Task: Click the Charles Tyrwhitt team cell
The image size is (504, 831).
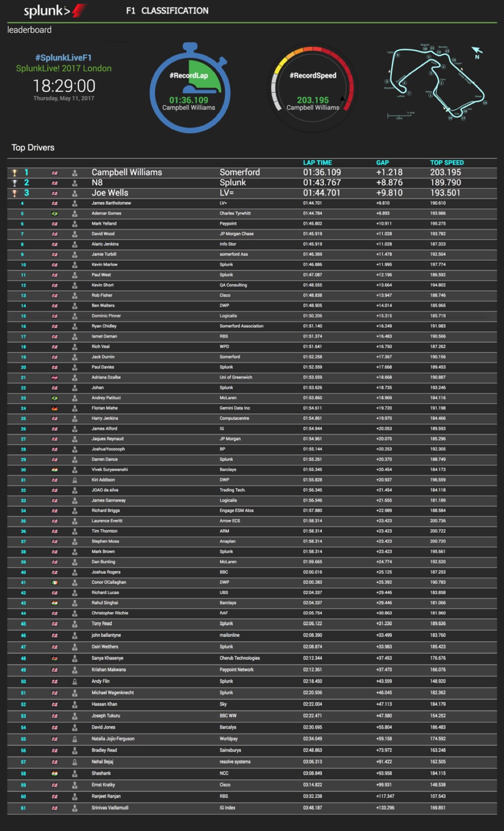Action: (235, 214)
